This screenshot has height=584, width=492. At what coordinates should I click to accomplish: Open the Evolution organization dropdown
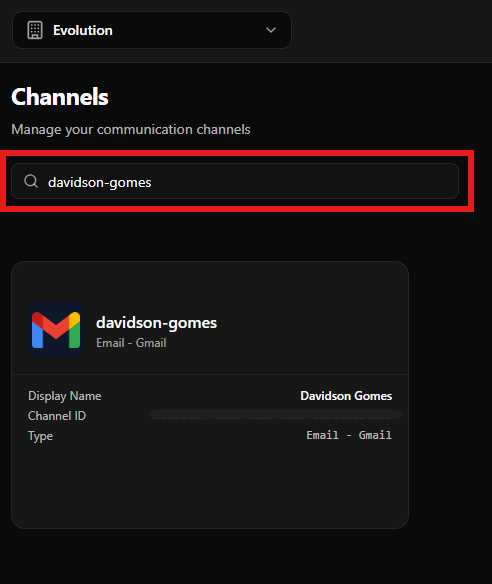coord(152,30)
